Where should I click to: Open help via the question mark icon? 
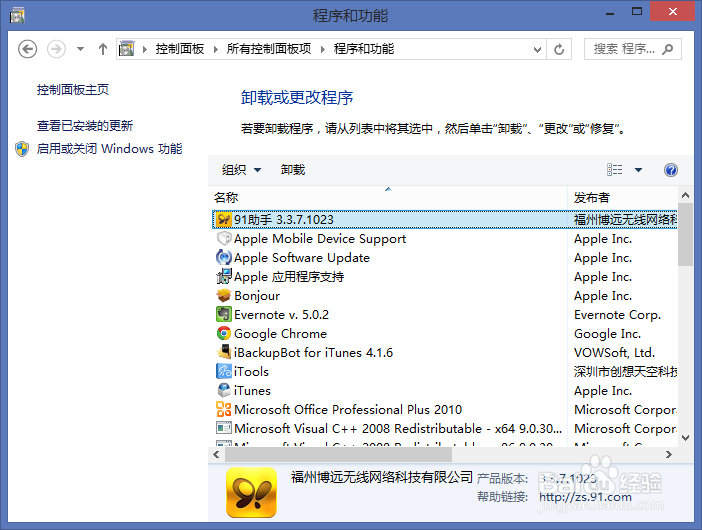coord(671,170)
